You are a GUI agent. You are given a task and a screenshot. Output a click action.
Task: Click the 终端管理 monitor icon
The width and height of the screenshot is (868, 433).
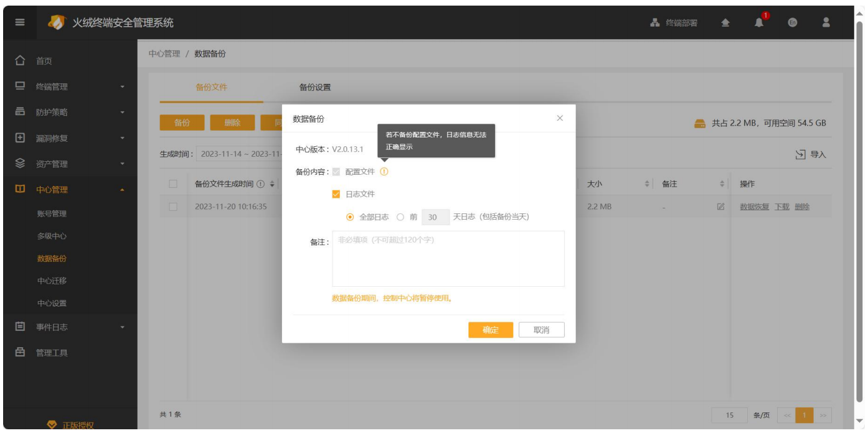[x=20, y=86]
